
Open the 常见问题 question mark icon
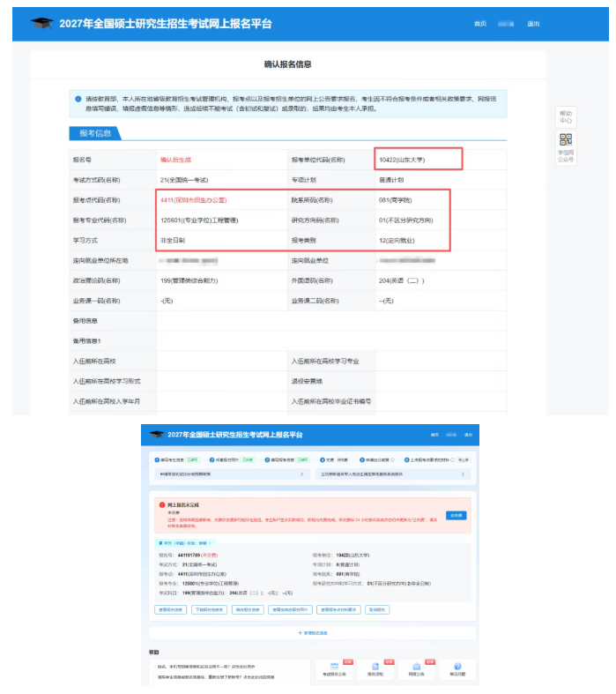(x=457, y=667)
